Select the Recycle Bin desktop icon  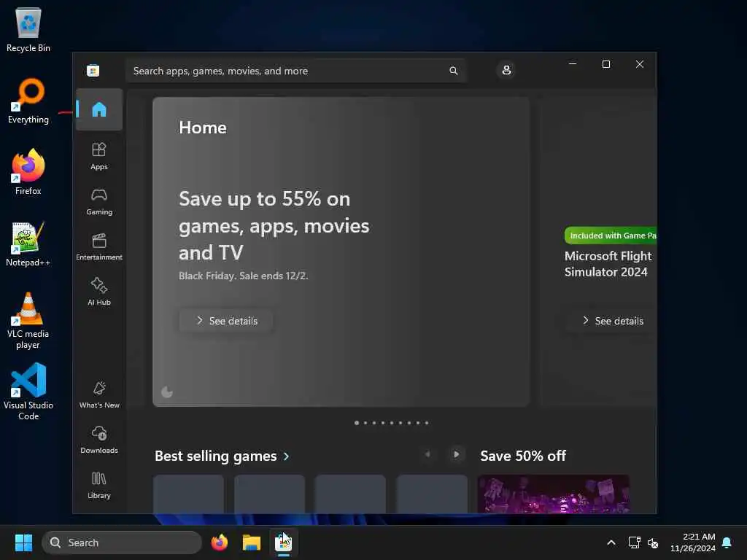28,29
